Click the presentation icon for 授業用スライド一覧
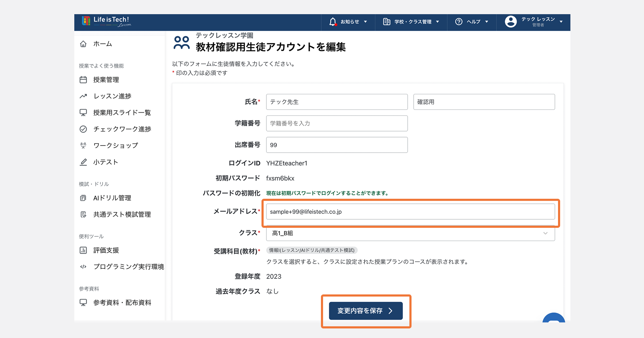This screenshot has height=338, width=644. [83, 113]
